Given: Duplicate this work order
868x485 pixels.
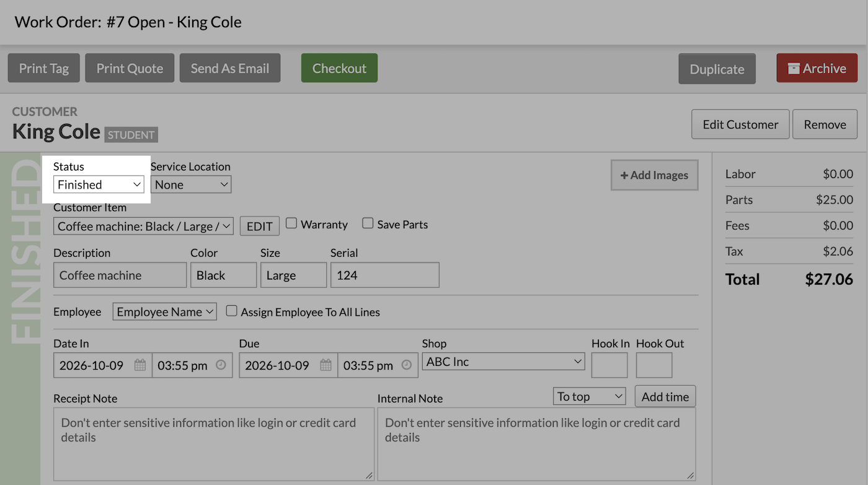Looking at the screenshot, I should (x=717, y=69).
